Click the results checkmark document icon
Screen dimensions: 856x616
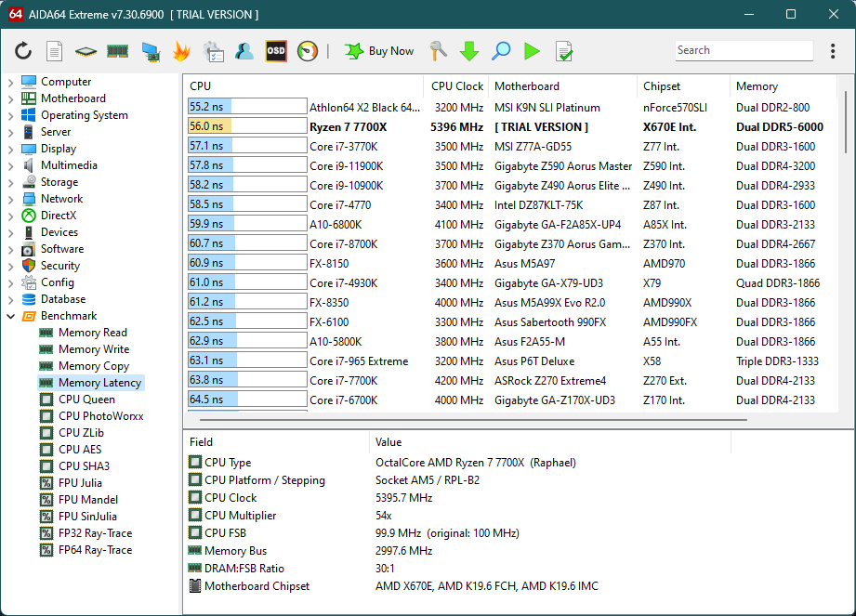tap(563, 51)
